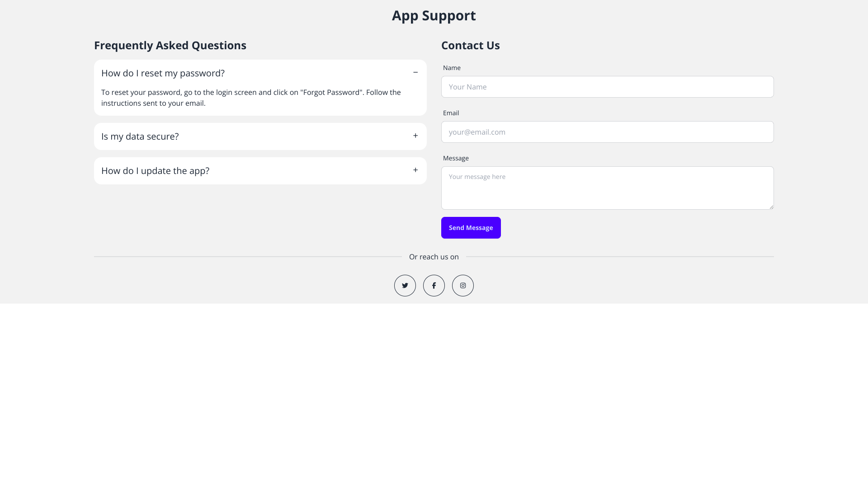
Task: Expand the "How do I update the app?" question
Action: pos(156,171)
